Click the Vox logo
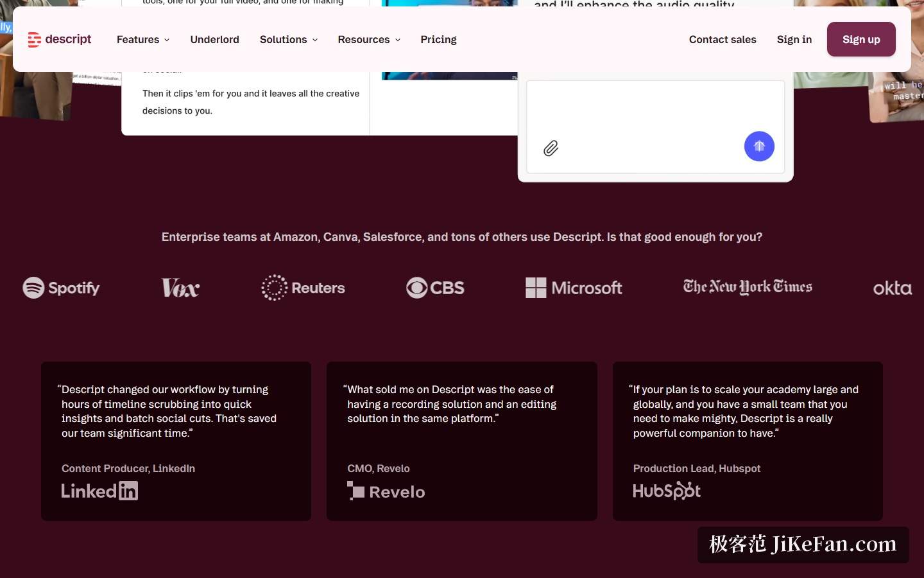This screenshot has width=924, height=578. pos(180,288)
